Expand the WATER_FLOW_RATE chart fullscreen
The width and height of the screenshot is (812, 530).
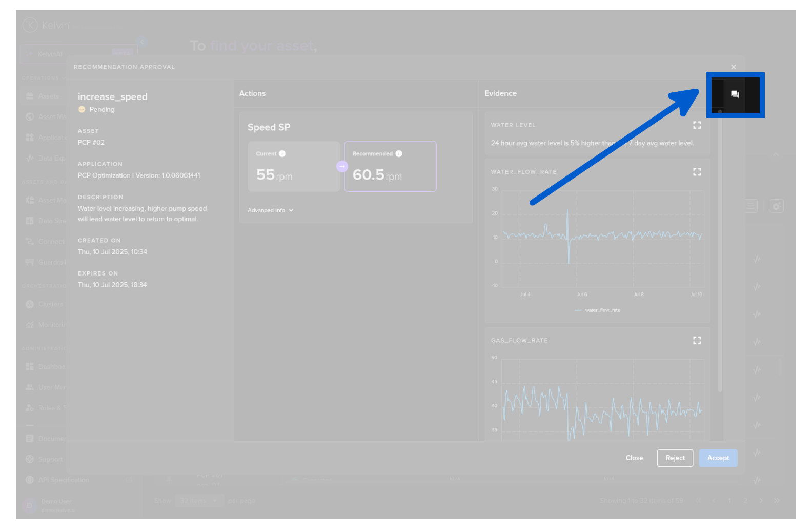[x=697, y=172]
